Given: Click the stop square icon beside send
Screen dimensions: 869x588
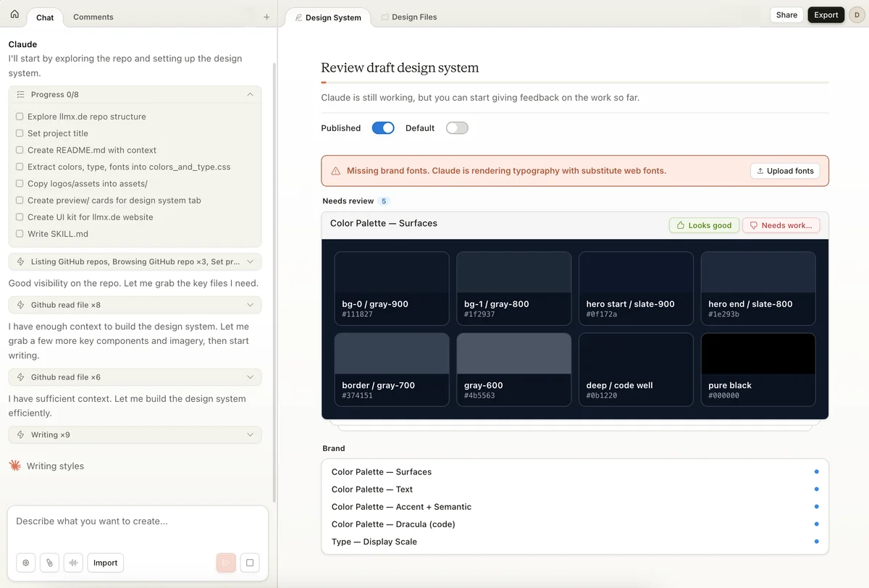Looking at the screenshot, I should point(249,563).
